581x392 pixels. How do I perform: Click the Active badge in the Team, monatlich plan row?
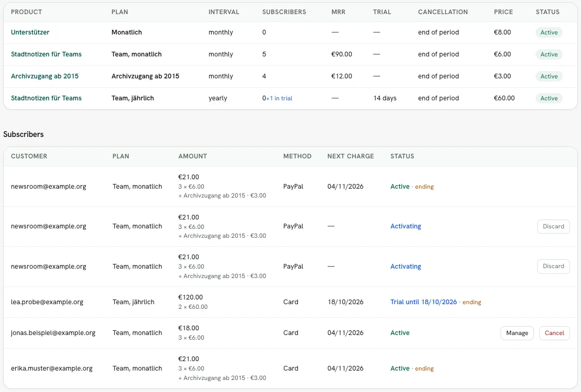549,54
